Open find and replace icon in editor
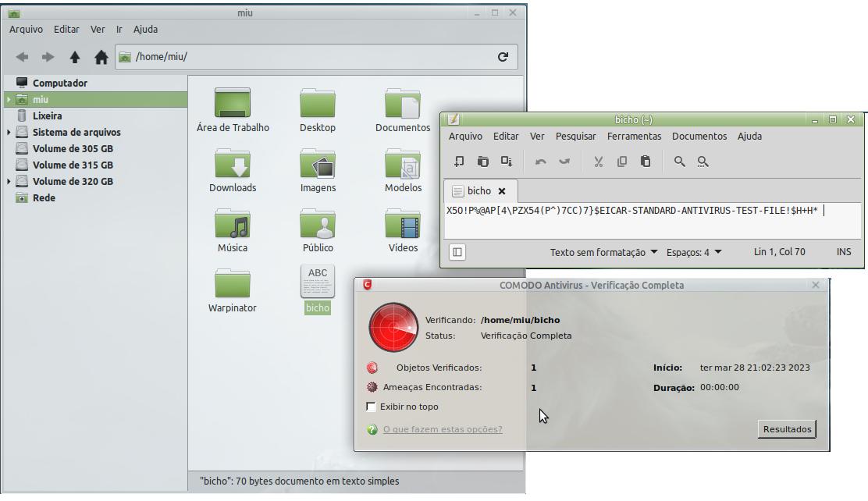The height and width of the screenshot is (501, 868). click(x=703, y=162)
